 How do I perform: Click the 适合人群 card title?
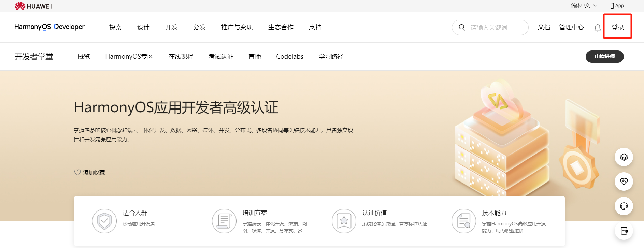coord(135,213)
